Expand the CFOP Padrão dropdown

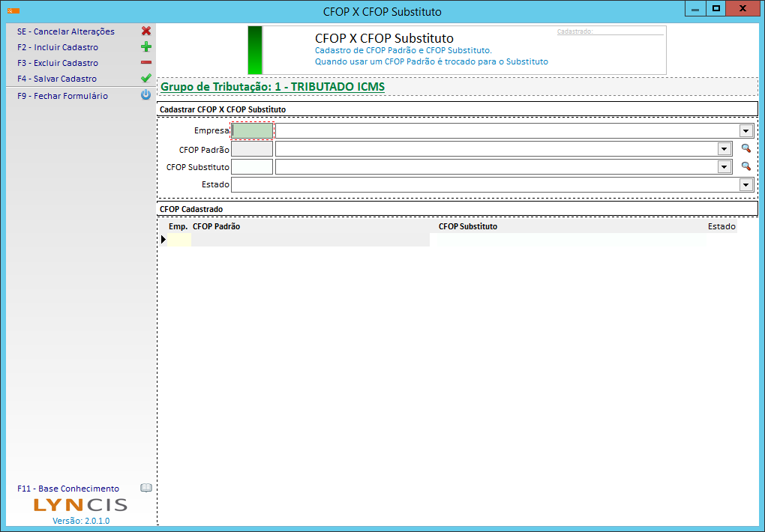(x=724, y=149)
